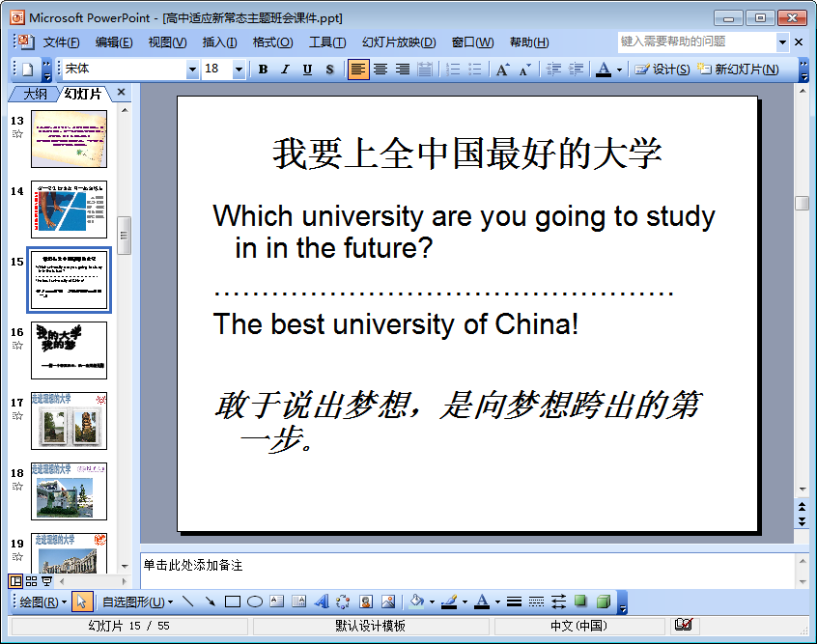
Task: Select the Arrow drawing tool
Action: point(210,602)
